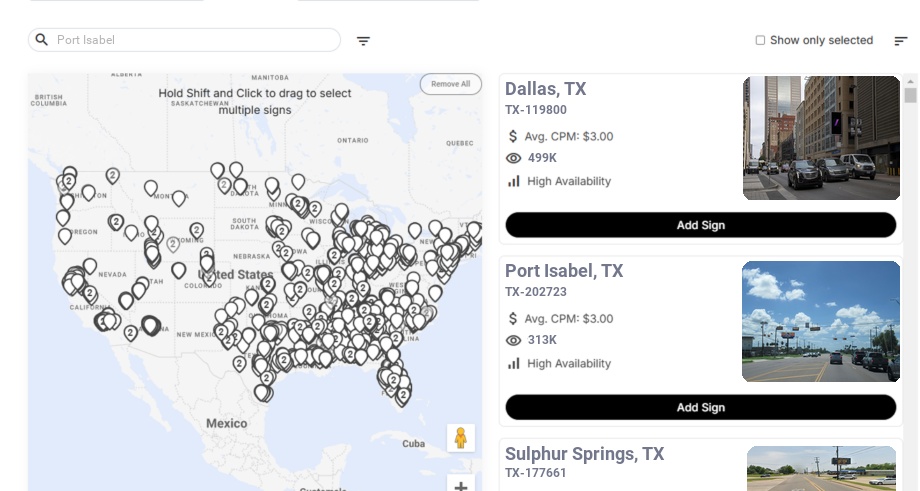
Task: Click the Dallas availability bars icon
Action: (514, 181)
